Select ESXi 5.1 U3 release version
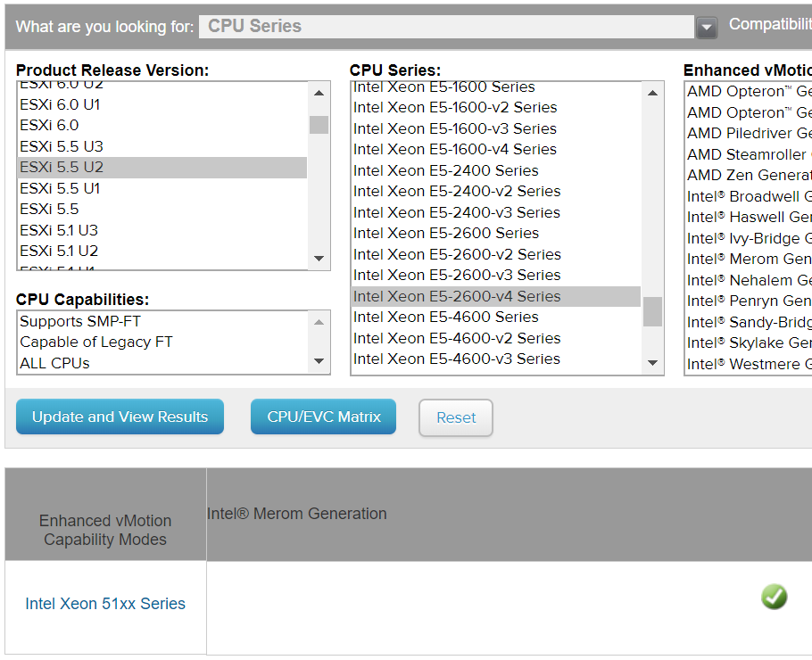Screen dimensions: 812x660 [x=107, y=230]
